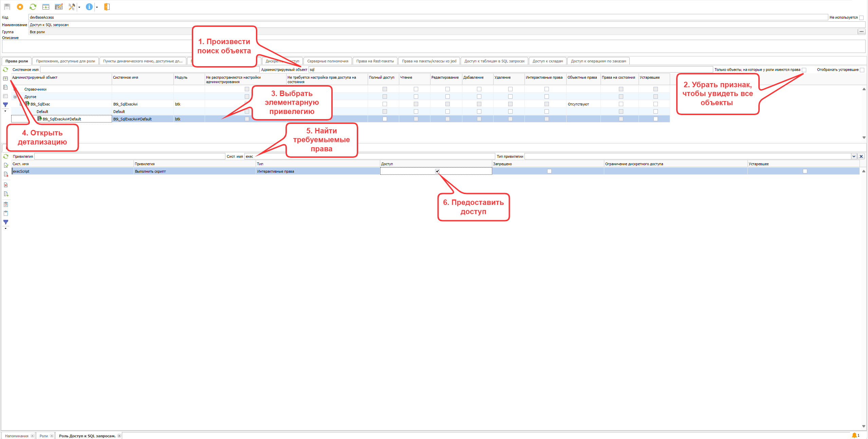Open 'Доступ к складам' tab
This screenshot has height=439, width=868.
[547, 61]
